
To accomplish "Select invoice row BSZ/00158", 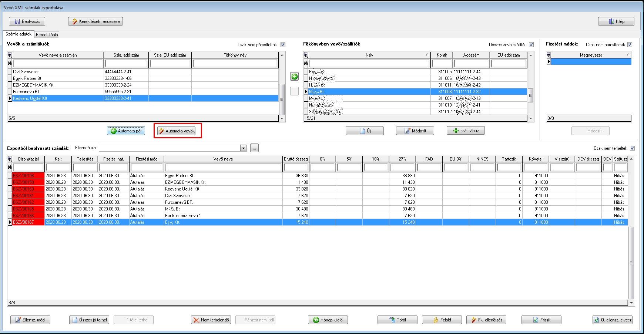I will click(x=318, y=176).
